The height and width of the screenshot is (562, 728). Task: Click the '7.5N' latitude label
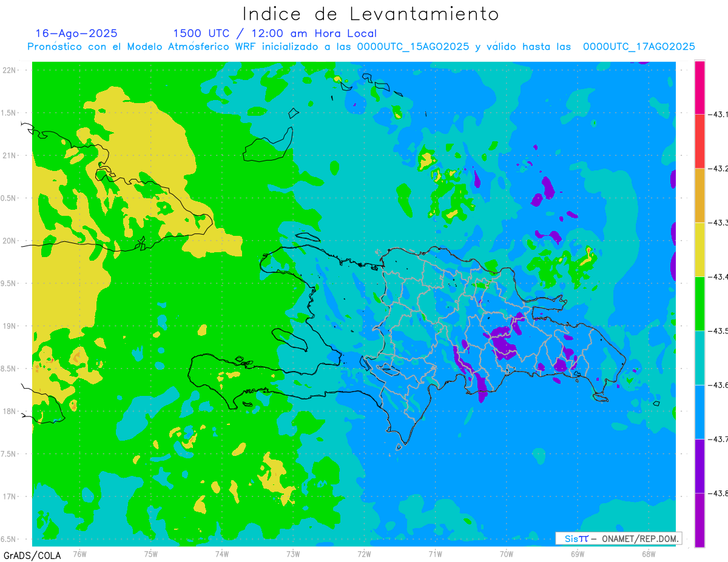(8, 453)
